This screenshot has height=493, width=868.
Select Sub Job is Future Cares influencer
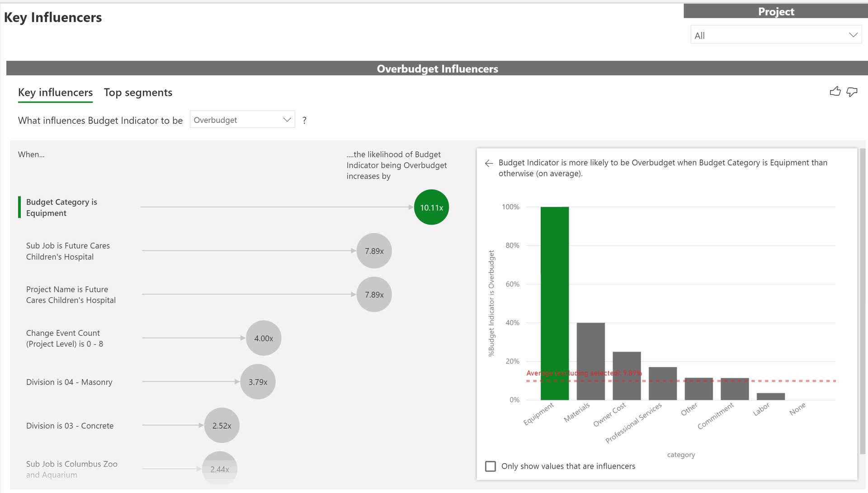(68, 251)
